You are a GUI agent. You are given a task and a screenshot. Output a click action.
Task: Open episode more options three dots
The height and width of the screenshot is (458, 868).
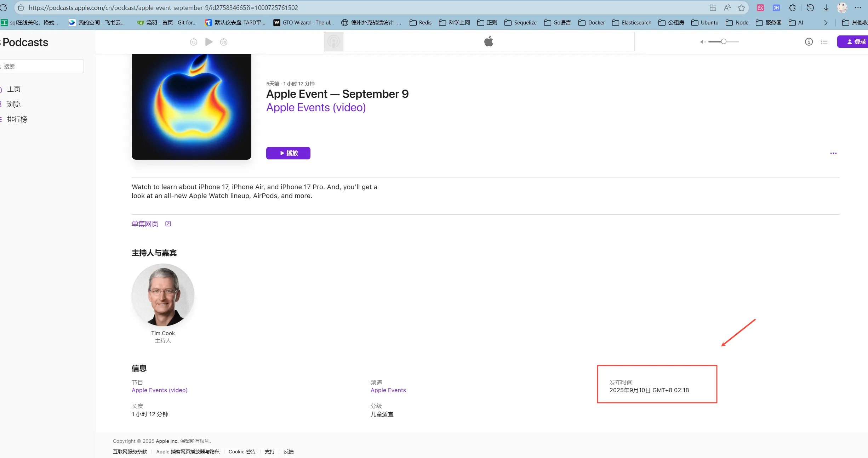point(834,153)
